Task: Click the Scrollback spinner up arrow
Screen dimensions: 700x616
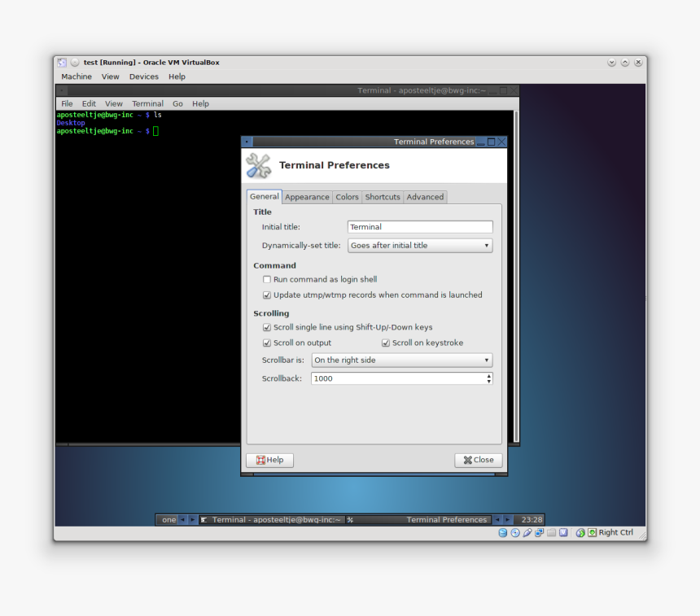Action: pyautogui.click(x=488, y=375)
